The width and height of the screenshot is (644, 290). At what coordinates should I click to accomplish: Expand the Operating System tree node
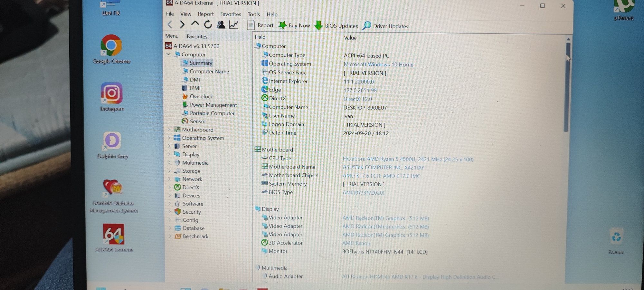[169, 138]
